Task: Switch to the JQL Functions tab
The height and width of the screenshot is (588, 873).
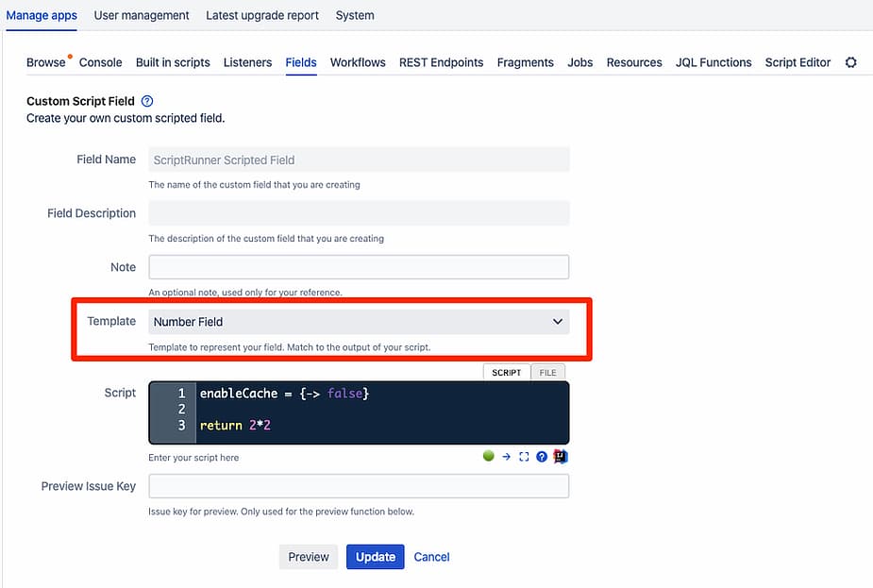Action: pyautogui.click(x=714, y=62)
